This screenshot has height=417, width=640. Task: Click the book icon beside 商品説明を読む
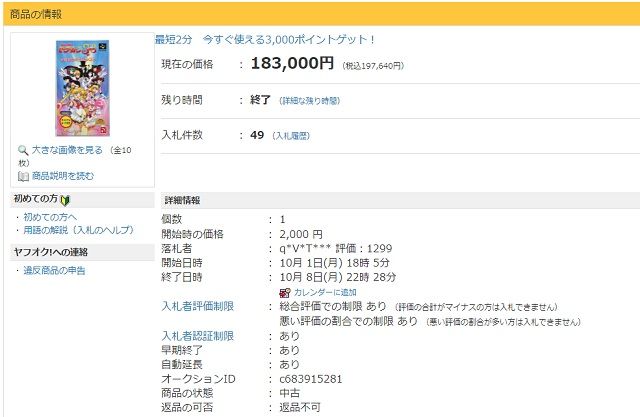click(23, 176)
